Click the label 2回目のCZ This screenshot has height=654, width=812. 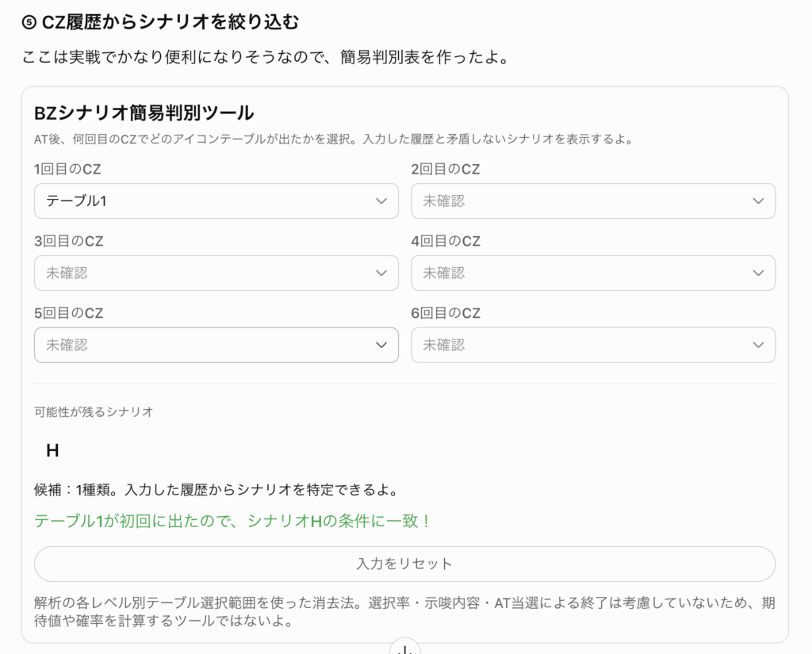coord(446,170)
